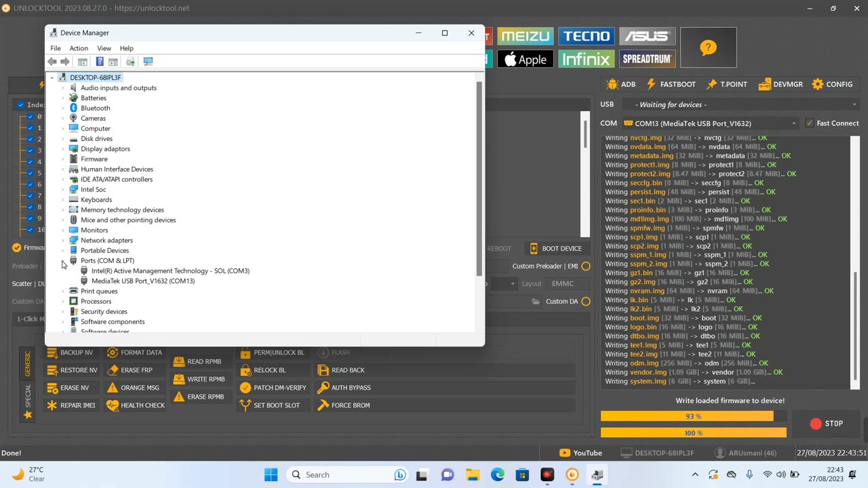The height and width of the screenshot is (488, 868).
Task: Select the Apple brand logo
Action: point(526,59)
